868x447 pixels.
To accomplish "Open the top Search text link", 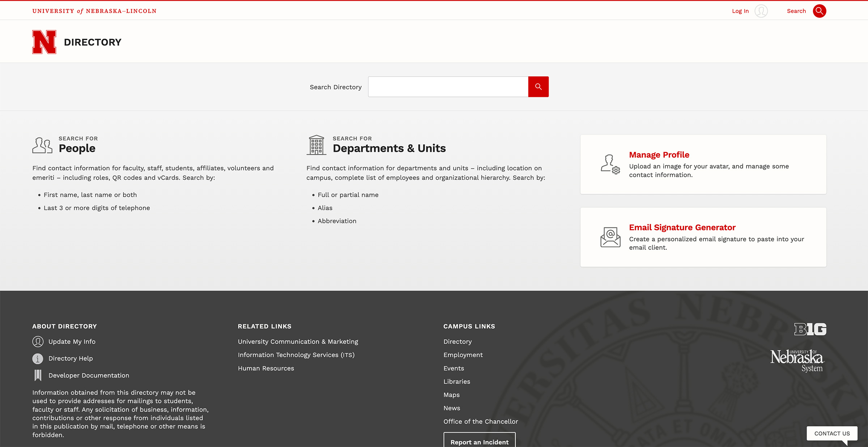I will pos(796,11).
